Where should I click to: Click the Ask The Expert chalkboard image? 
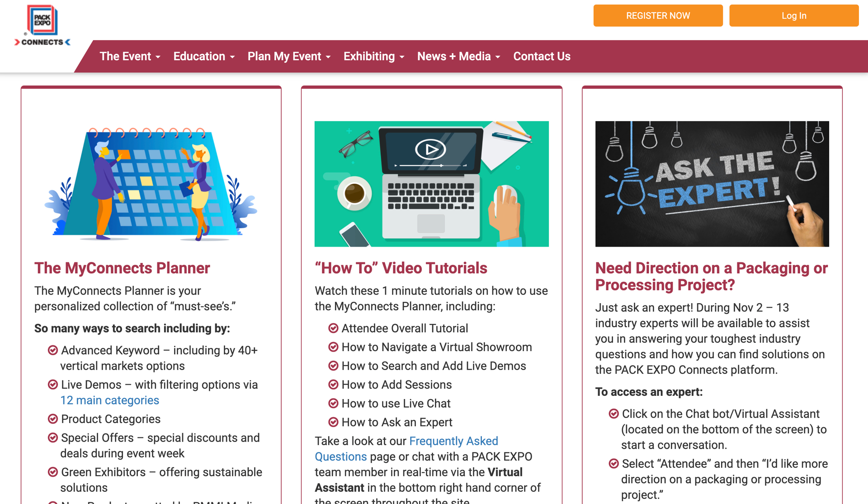pos(712,184)
